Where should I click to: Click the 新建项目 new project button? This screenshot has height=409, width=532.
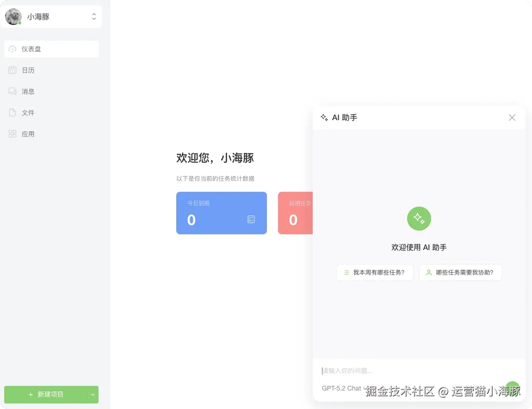46,394
